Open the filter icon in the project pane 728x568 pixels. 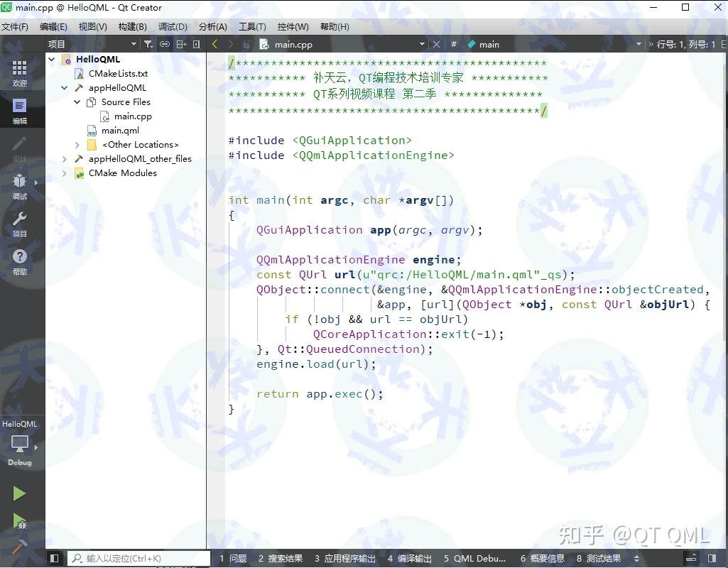click(x=148, y=44)
